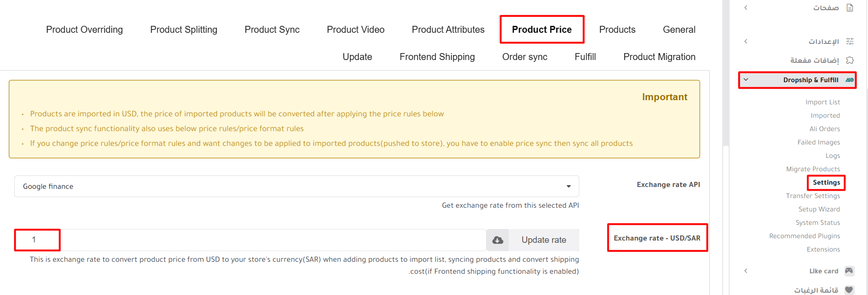Expand the pages menu arrow
The height and width of the screenshot is (295, 868).
746,8
